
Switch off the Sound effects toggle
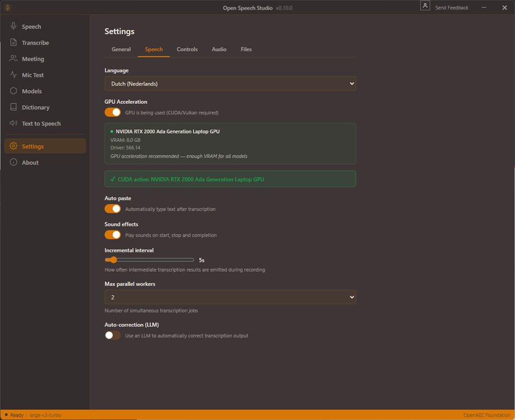[113, 235]
